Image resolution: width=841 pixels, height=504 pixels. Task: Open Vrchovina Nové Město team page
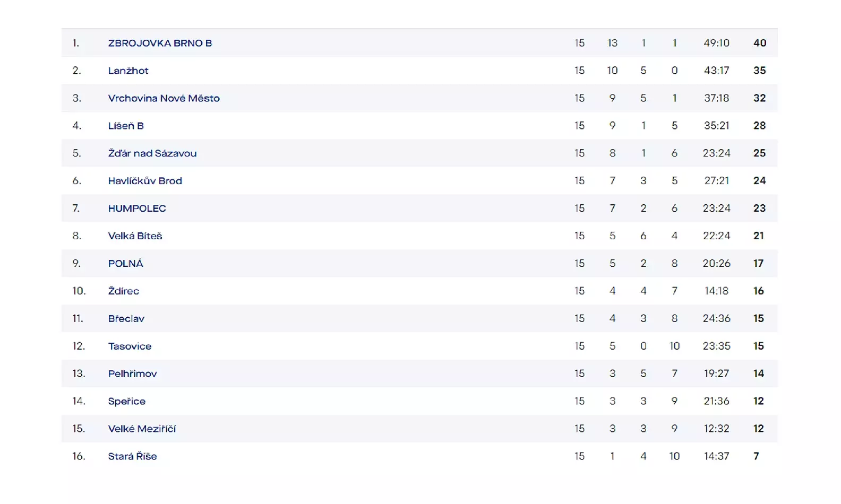(164, 98)
